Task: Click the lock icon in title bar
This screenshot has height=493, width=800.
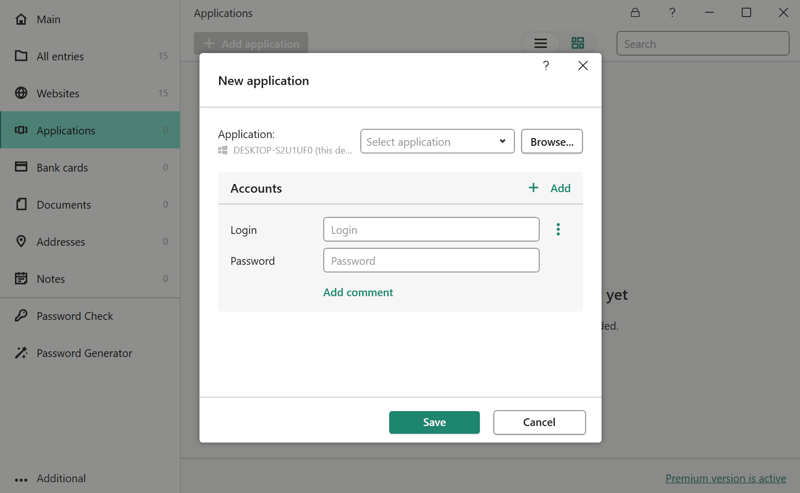Action: coord(635,13)
